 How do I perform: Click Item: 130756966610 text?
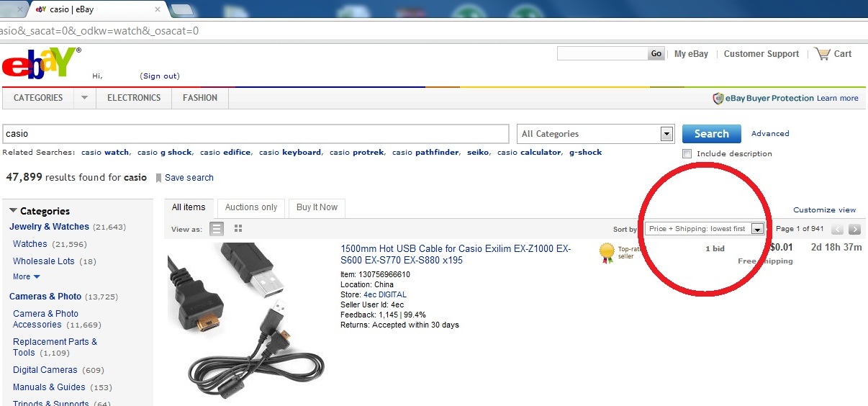pyautogui.click(x=375, y=274)
